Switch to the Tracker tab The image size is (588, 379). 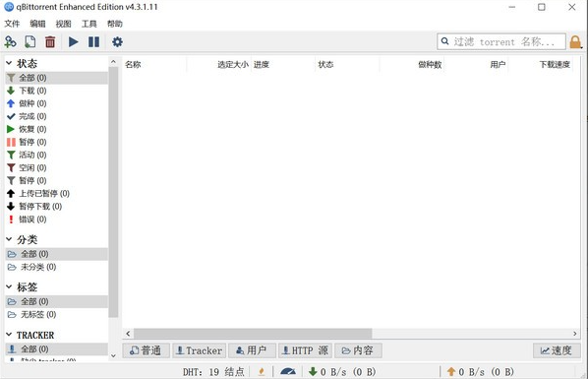pyautogui.click(x=200, y=350)
